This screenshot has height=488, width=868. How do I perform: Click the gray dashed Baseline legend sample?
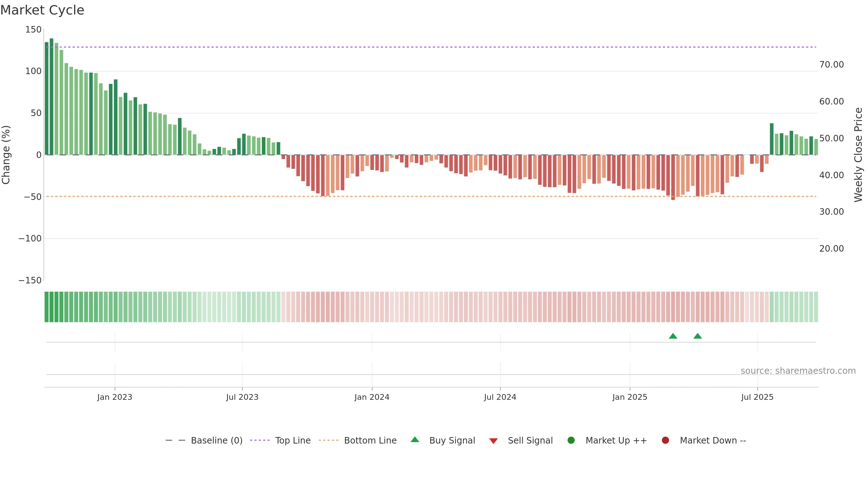(175, 440)
